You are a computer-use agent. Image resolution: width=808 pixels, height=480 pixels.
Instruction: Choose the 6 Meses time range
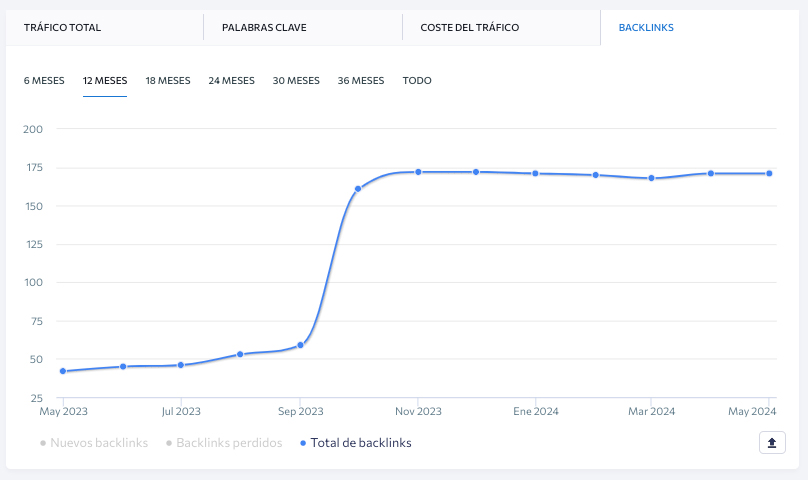pos(44,80)
